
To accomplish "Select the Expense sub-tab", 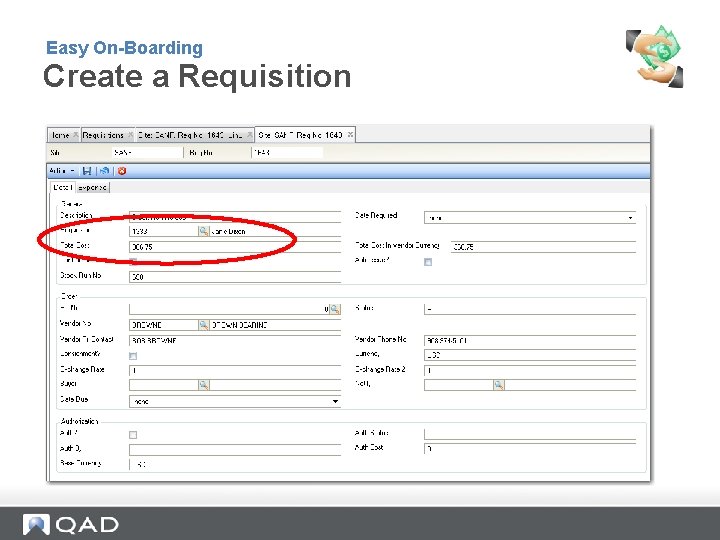I will pos(92,187).
